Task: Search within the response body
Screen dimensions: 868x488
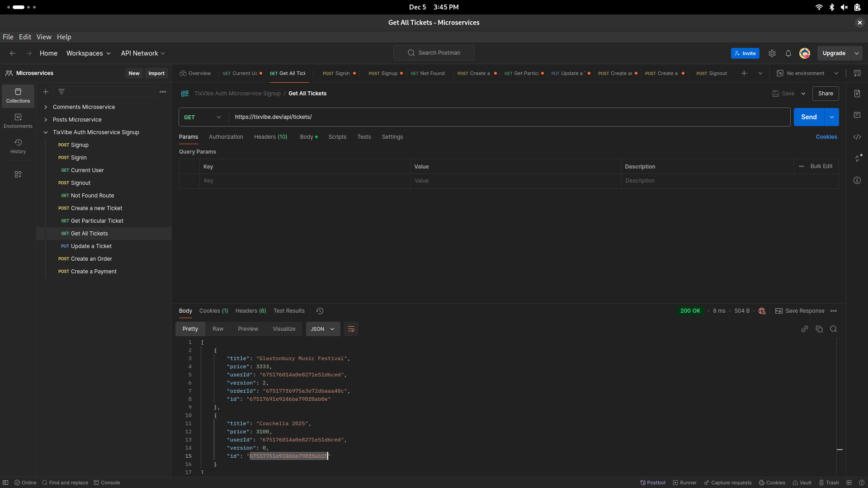Action: click(834, 329)
